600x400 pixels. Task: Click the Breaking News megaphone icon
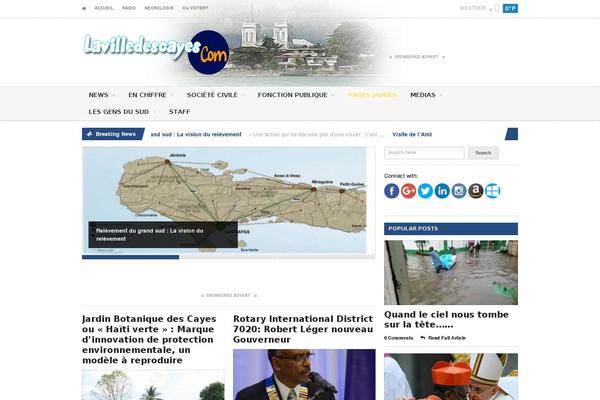click(89, 134)
